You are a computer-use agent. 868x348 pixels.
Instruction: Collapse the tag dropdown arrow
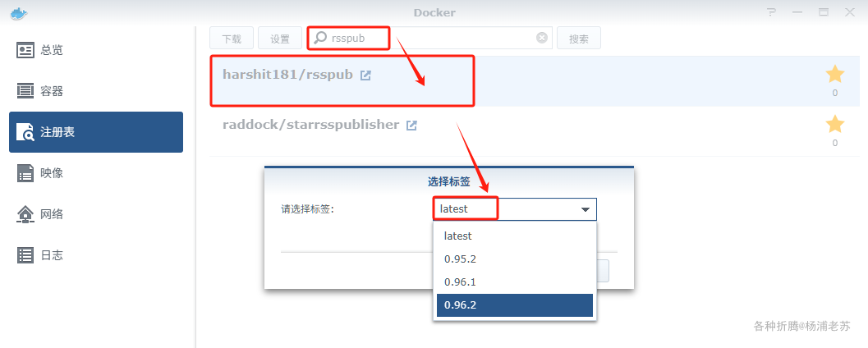coord(586,209)
